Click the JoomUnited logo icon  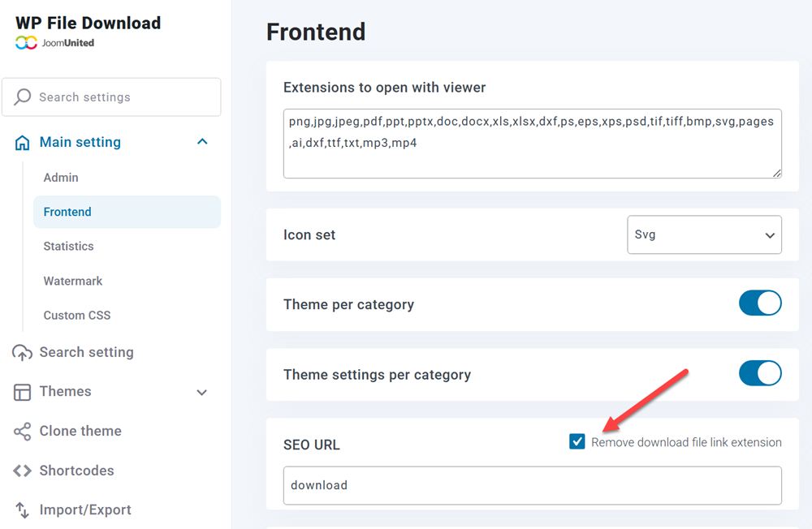click(x=26, y=43)
